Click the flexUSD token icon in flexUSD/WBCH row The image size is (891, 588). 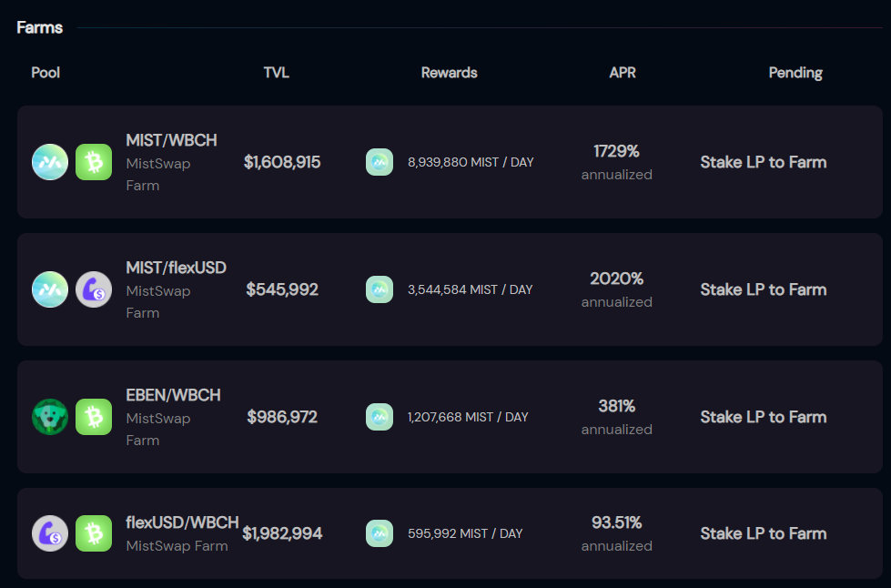pos(50,532)
